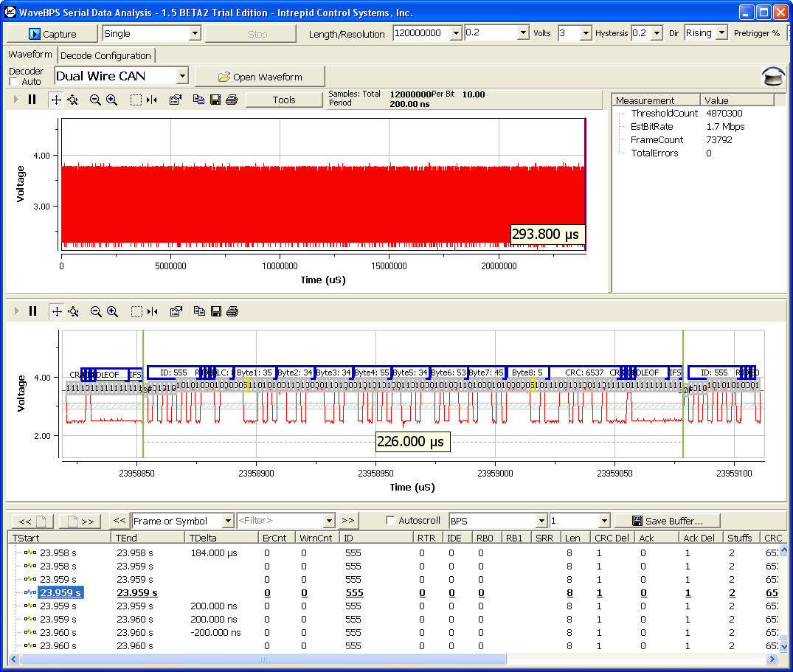The image size is (793, 672).
Task: Select the pan crosshair tool in lower toolbar
Action: tap(57, 311)
